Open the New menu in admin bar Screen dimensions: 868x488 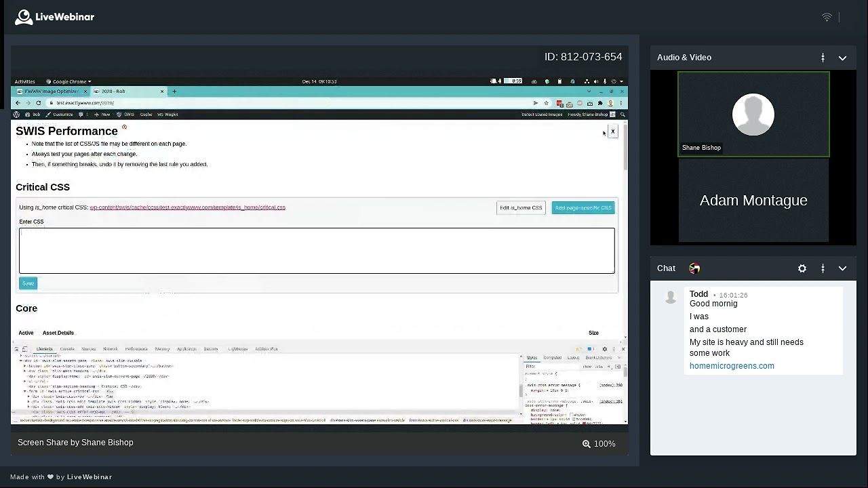[102, 115]
